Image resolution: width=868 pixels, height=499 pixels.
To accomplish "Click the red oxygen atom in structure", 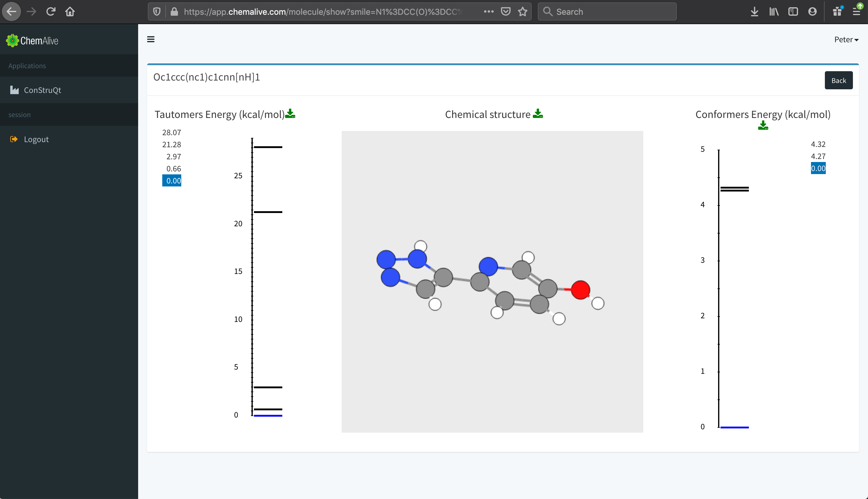I will point(580,290).
